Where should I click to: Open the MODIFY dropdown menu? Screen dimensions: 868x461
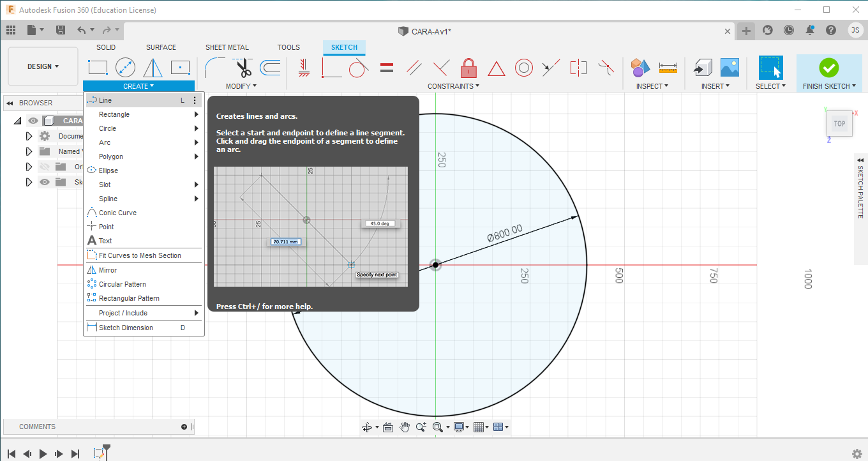[241, 86]
